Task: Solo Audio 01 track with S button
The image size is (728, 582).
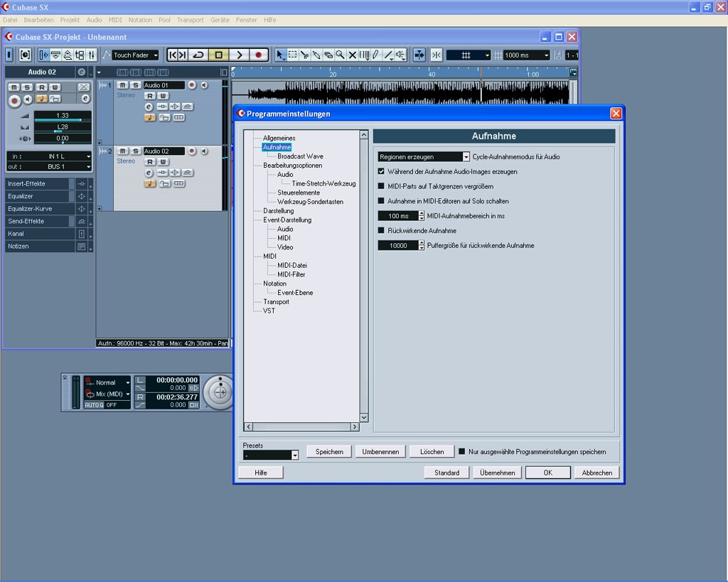Action: (x=135, y=85)
